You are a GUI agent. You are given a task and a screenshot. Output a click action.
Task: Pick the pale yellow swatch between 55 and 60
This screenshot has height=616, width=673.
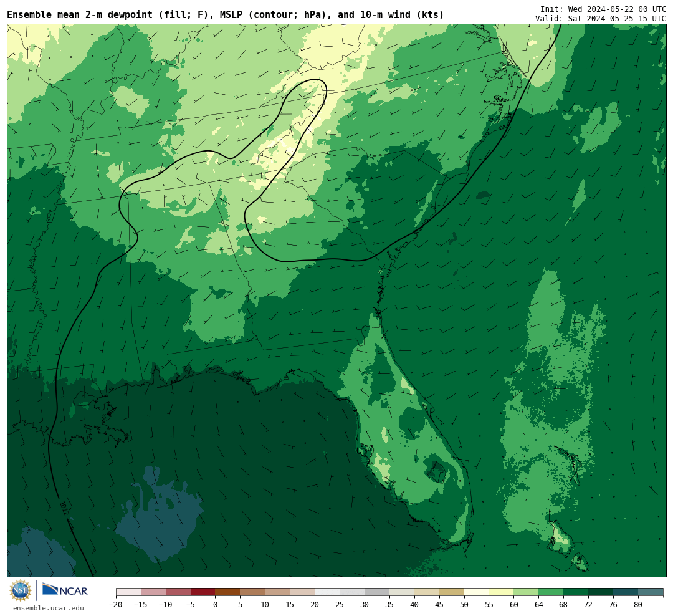[501, 592]
